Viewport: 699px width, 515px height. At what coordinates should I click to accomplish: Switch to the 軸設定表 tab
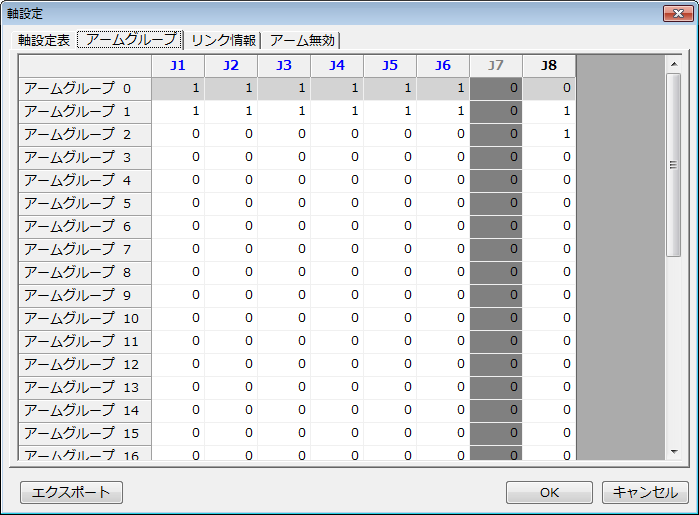tap(44, 40)
